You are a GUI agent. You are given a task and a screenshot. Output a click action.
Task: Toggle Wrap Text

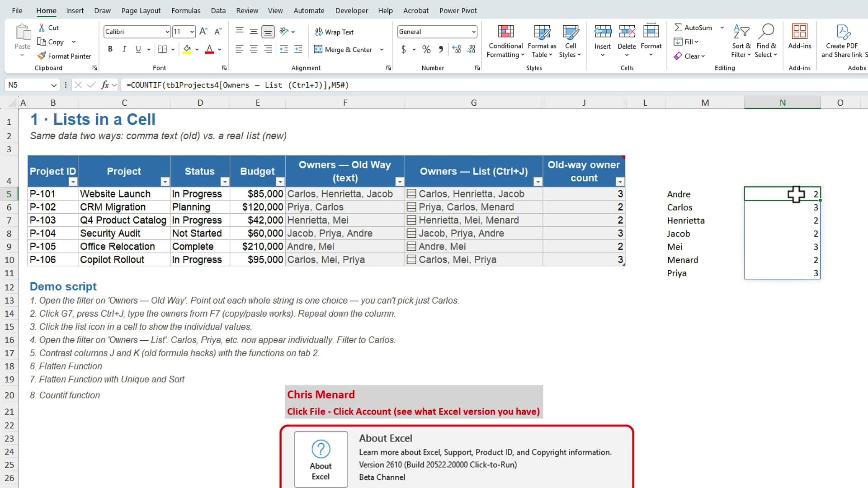[x=334, y=32]
